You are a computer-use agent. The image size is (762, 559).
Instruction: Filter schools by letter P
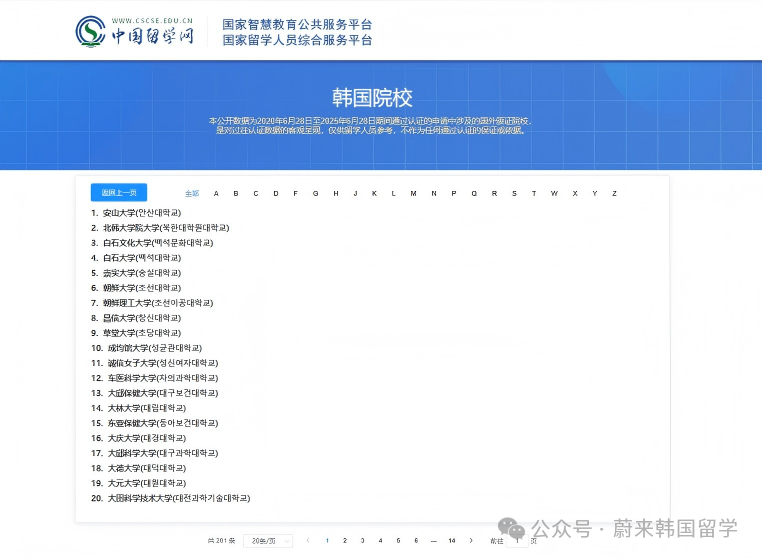[x=453, y=193]
